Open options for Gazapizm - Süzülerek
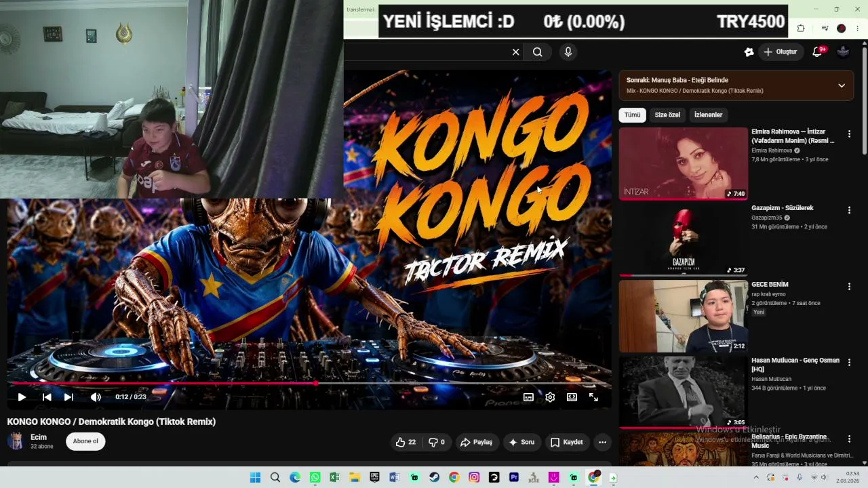This screenshot has width=868, height=488. [849, 210]
